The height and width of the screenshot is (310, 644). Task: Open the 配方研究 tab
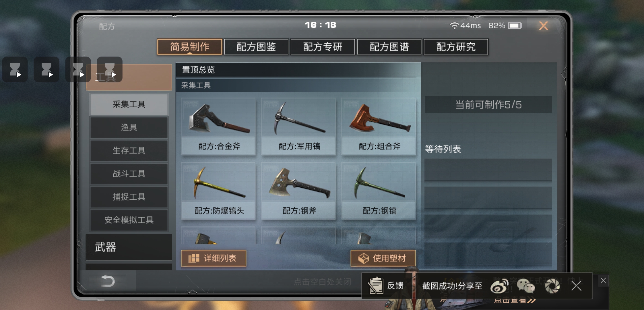pyautogui.click(x=456, y=47)
